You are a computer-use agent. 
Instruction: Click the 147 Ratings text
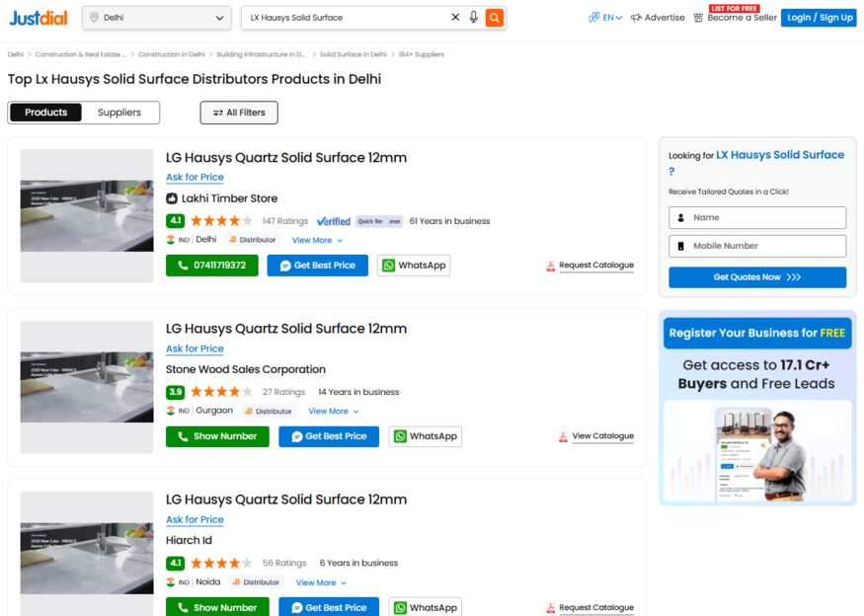pyautogui.click(x=285, y=221)
